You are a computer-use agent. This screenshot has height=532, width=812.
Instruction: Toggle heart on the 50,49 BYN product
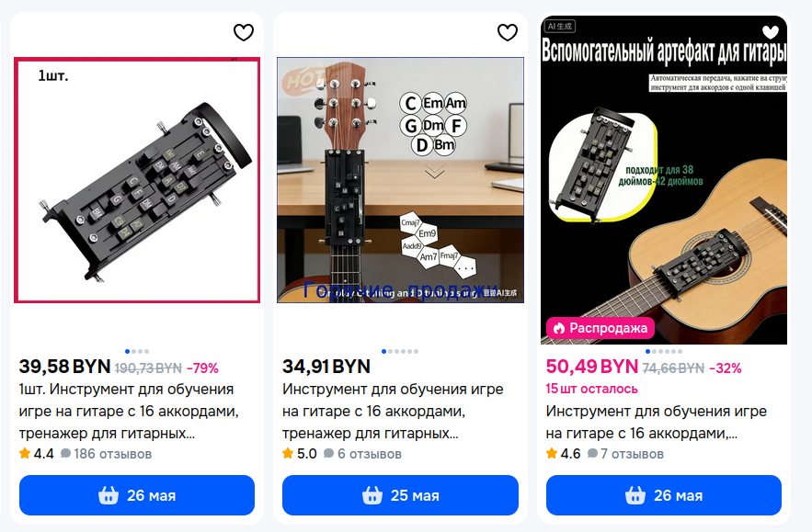click(x=770, y=32)
